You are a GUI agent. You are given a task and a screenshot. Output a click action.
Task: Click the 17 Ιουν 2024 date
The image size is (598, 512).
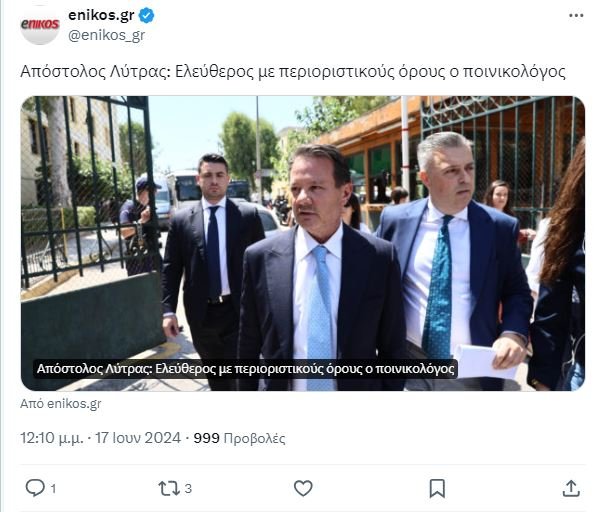pyautogui.click(x=138, y=438)
